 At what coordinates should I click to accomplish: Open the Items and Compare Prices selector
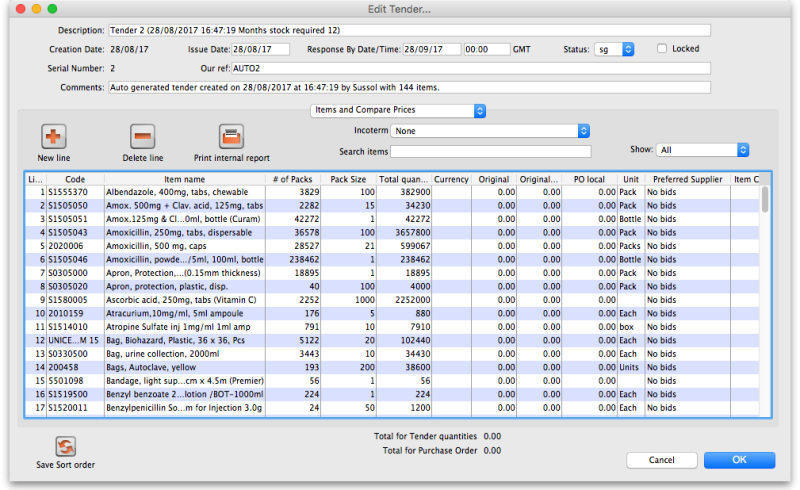click(399, 109)
